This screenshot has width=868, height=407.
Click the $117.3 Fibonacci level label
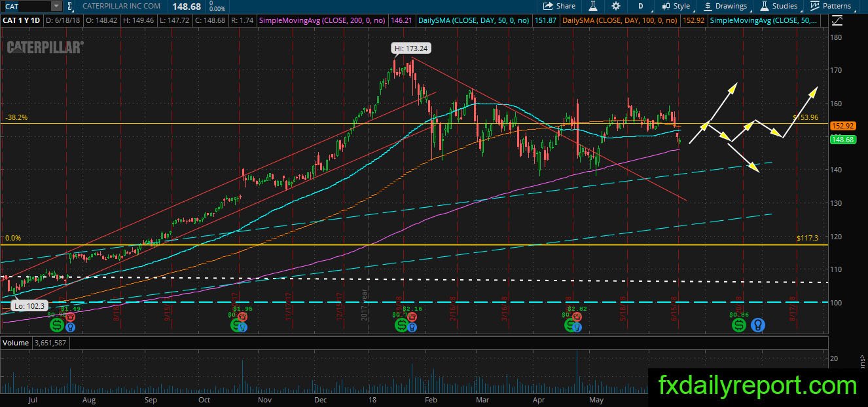(808, 239)
